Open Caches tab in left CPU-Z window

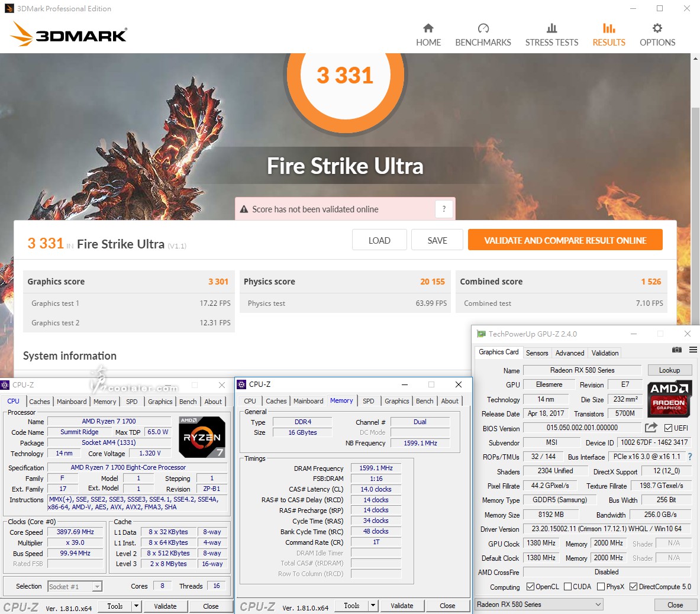(39, 402)
